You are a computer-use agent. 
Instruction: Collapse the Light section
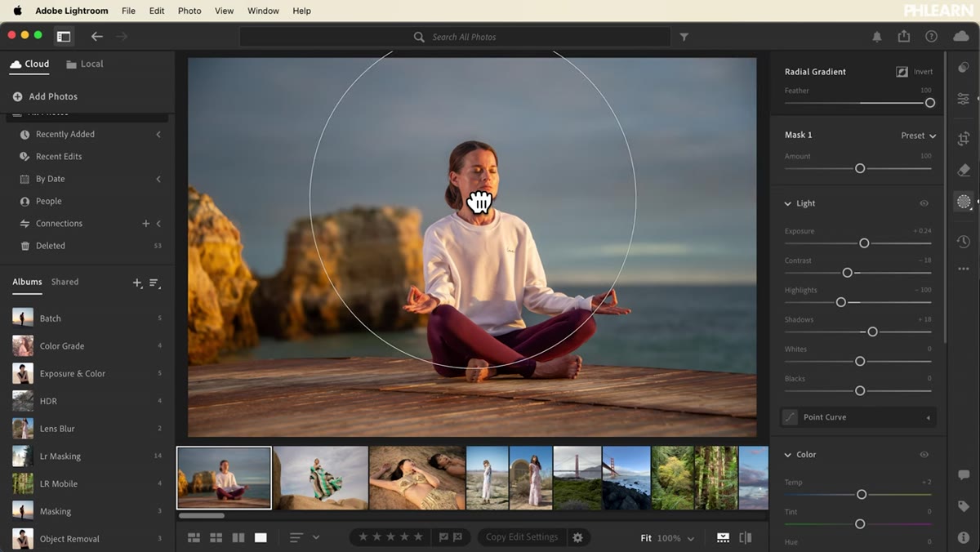point(788,203)
